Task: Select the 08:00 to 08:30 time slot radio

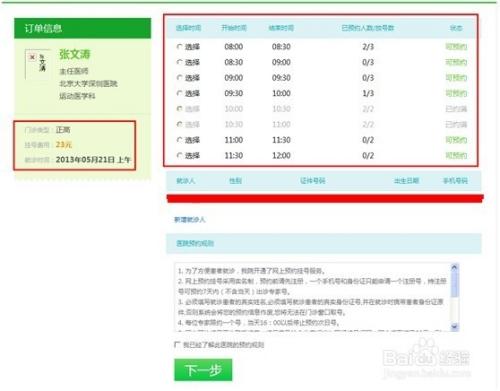Action: coord(180,47)
